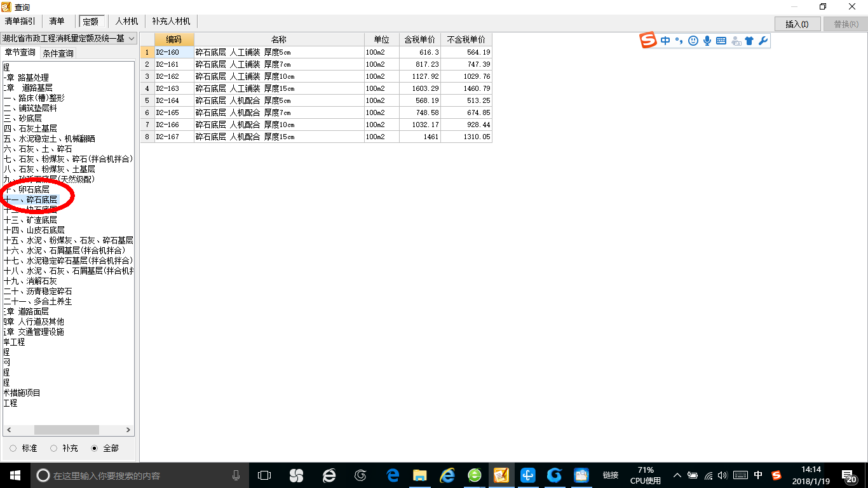This screenshot has width=868, height=488.
Task: Select the 标准 radio button
Action: [x=13, y=449]
